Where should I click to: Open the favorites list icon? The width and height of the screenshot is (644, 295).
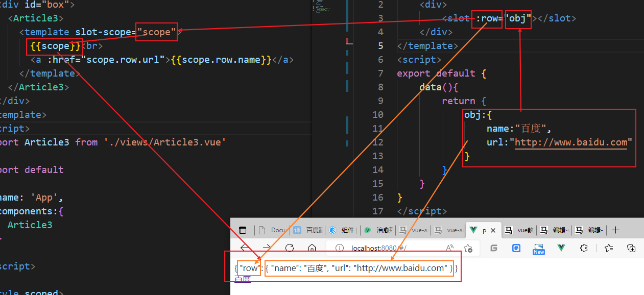click(x=608, y=248)
